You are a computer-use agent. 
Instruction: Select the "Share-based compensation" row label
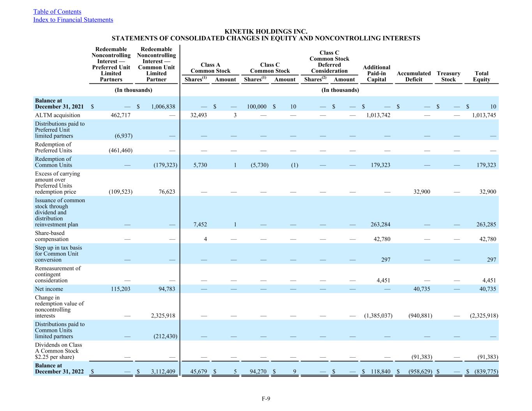pos(51,236)
